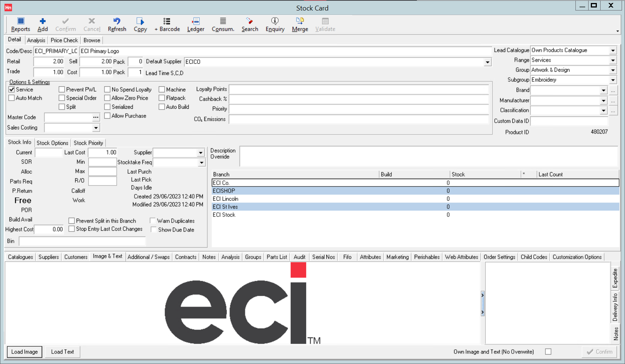The height and width of the screenshot is (364, 625).
Task: Expand the Default Supplier dropdown
Action: [x=488, y=62]
